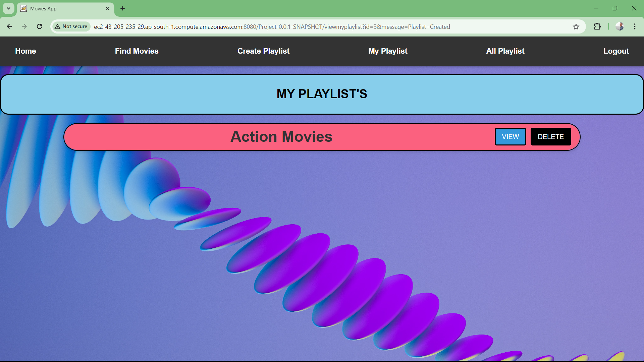
Task: Click the Not secure site info chip
Action: coord(71,26)
